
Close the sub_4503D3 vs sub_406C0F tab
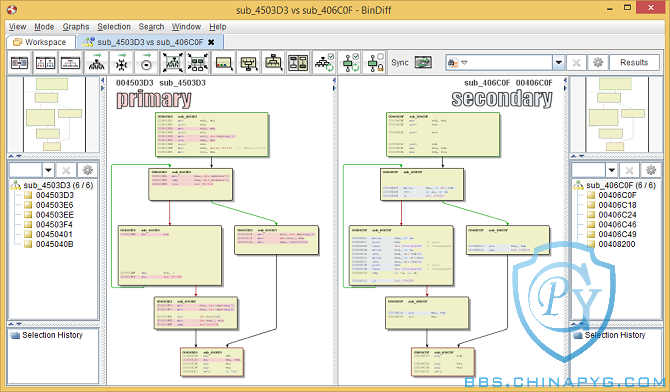coord(211,42)
